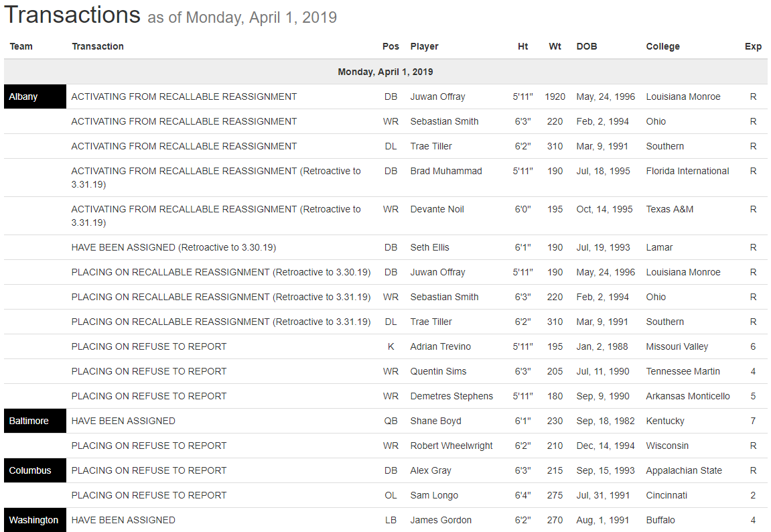
Task: Select the Baltimore team label
Action: coord(29,421)
